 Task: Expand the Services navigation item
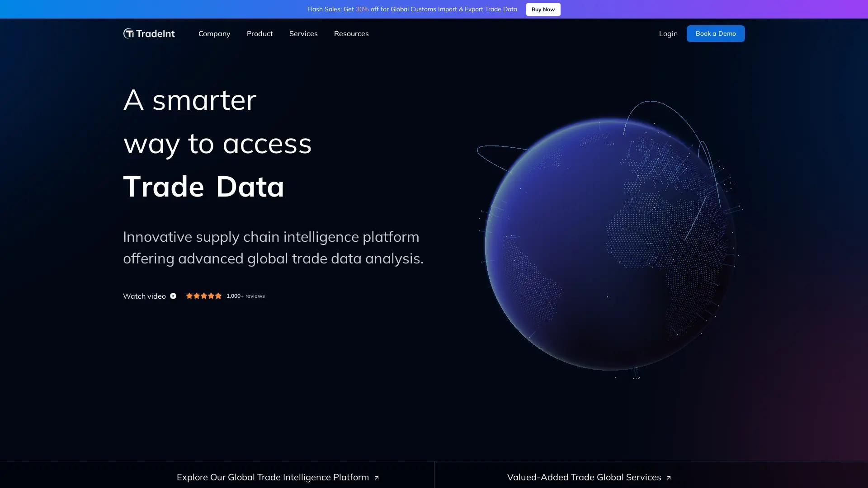(x=303, y=33)
